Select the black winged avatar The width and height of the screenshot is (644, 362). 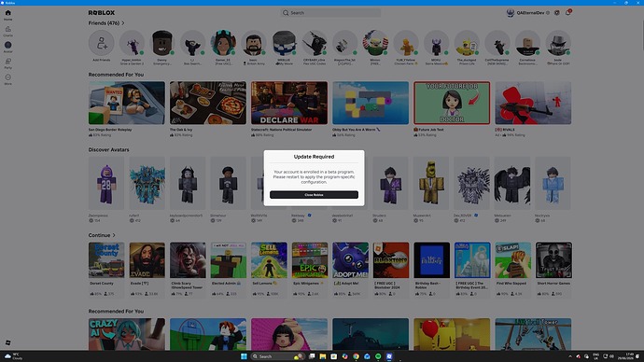512,183
